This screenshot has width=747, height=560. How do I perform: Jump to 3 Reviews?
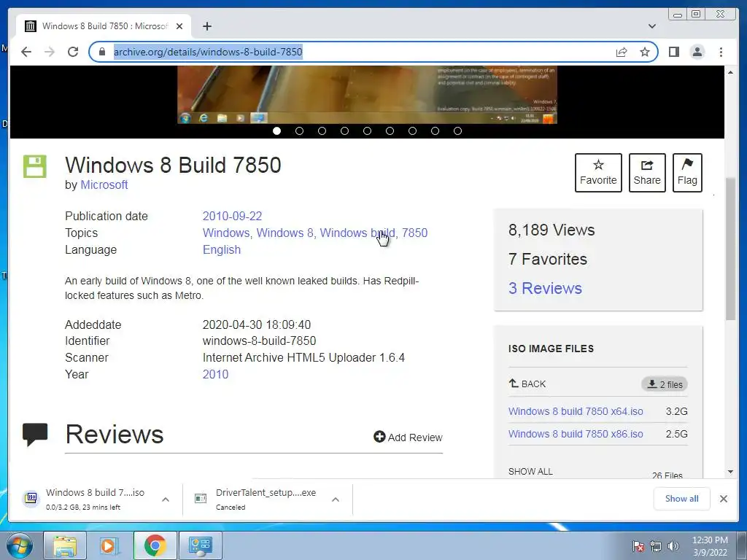(545, 288)
